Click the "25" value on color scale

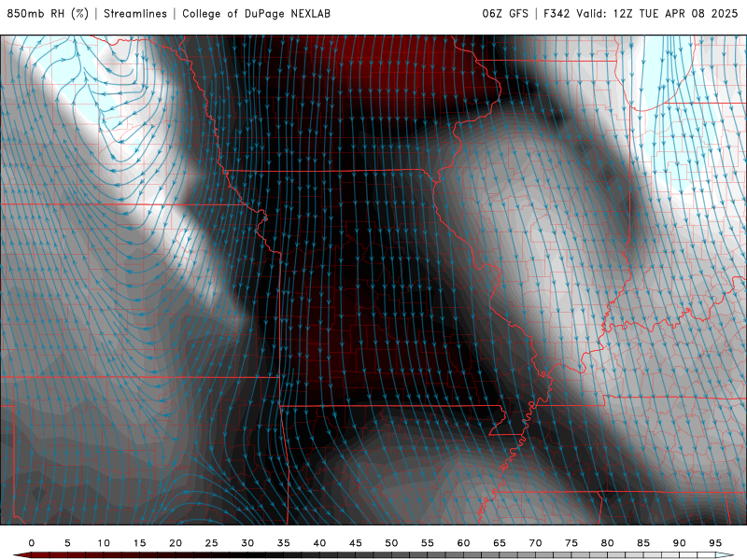212,543
